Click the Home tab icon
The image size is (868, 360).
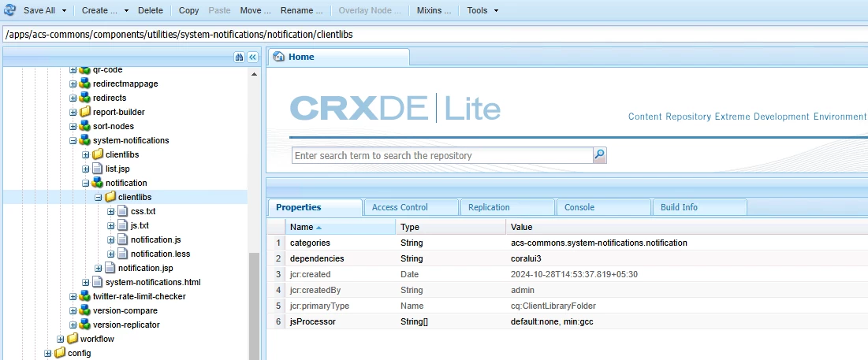tap(279, 57)
